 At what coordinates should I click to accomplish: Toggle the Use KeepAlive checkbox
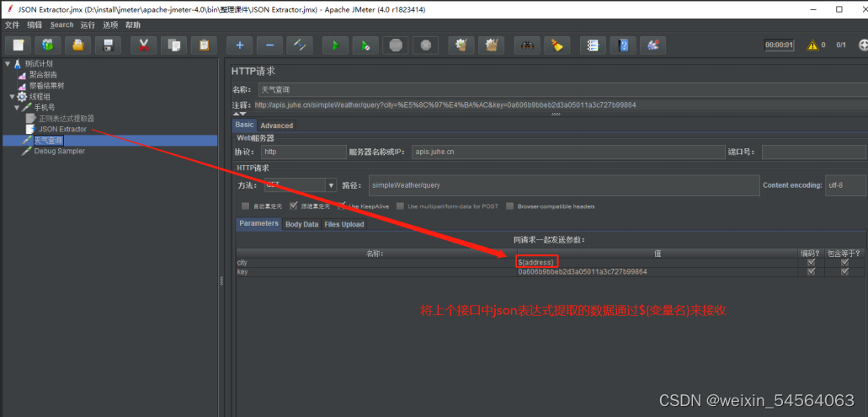342,206
